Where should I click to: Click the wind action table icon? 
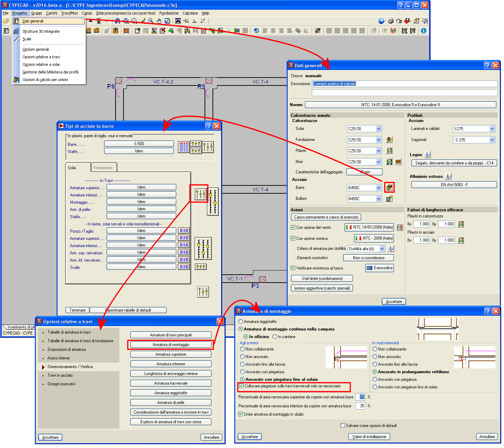pos(400,227)
